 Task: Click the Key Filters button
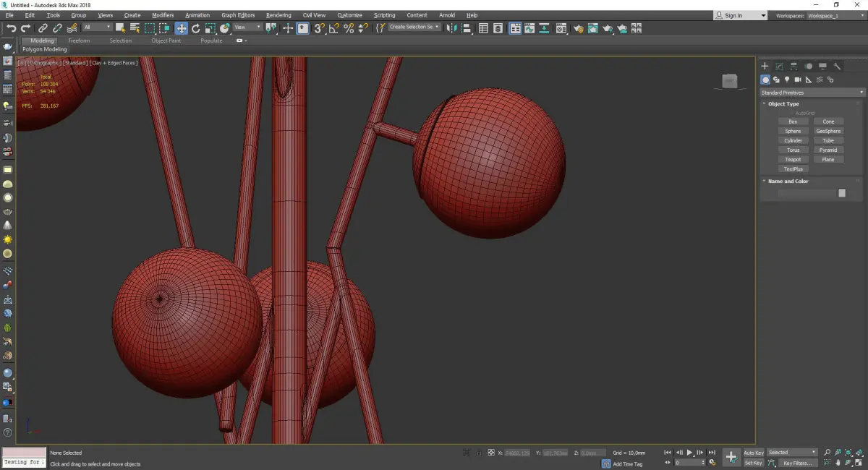tap(796, 463)
